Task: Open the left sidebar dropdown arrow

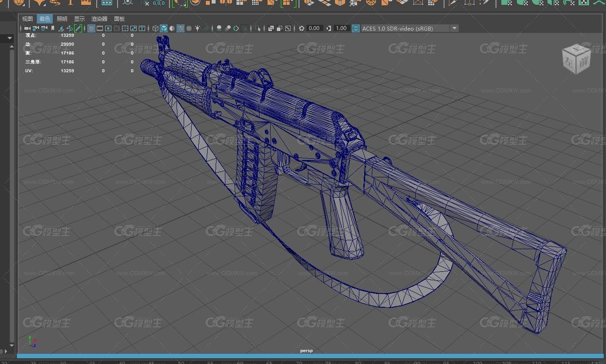Action: pyautogui.click(x=11, y=39)
